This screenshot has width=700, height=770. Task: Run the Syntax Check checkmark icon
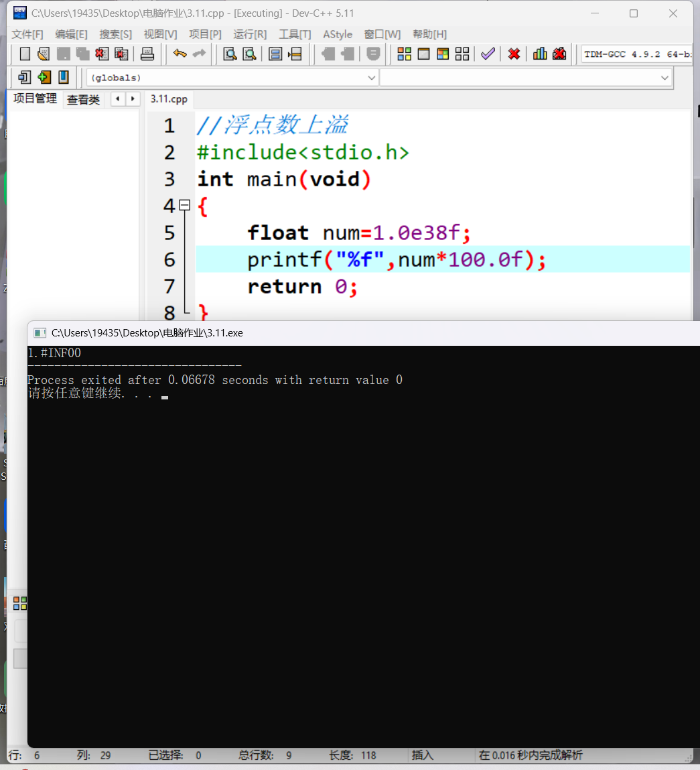coord(488,54)
